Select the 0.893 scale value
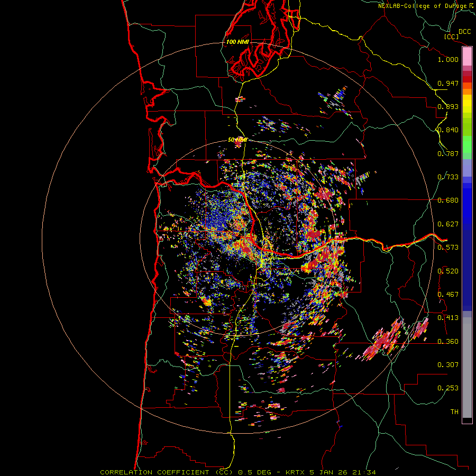This screenshot has width=476, height=476. (448, 106)
